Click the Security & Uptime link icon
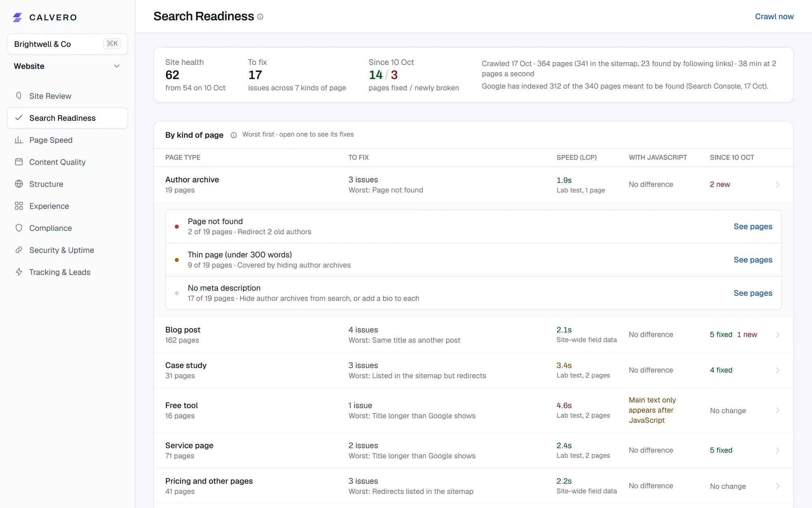The width and height of the screenshot is (812, 508). (19, 250)
